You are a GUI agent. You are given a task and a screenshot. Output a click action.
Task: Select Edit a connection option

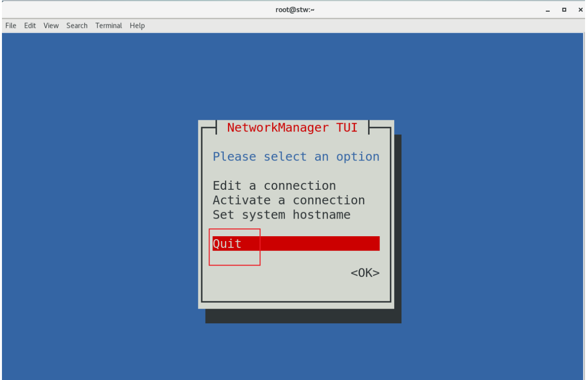tap(274, 186)
